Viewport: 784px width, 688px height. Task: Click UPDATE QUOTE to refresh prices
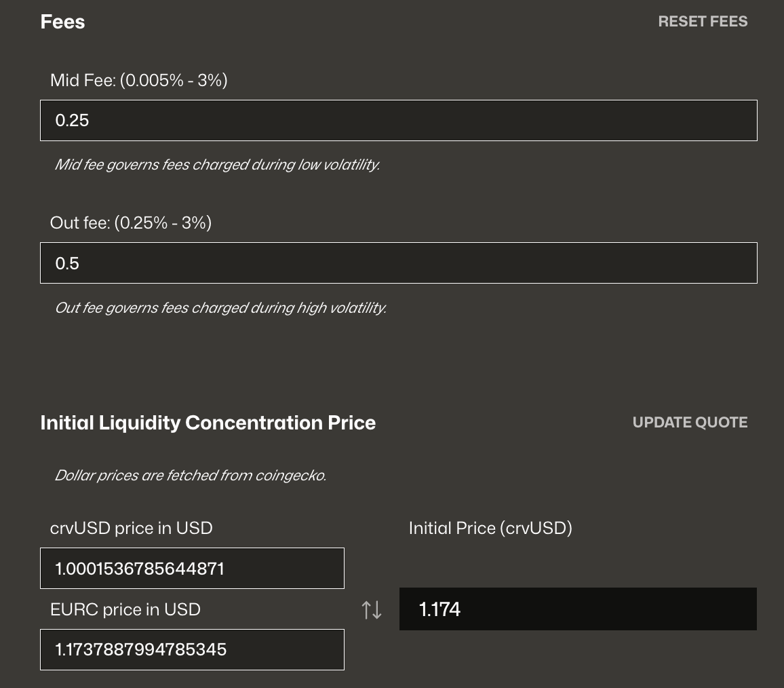click(690, 422)
